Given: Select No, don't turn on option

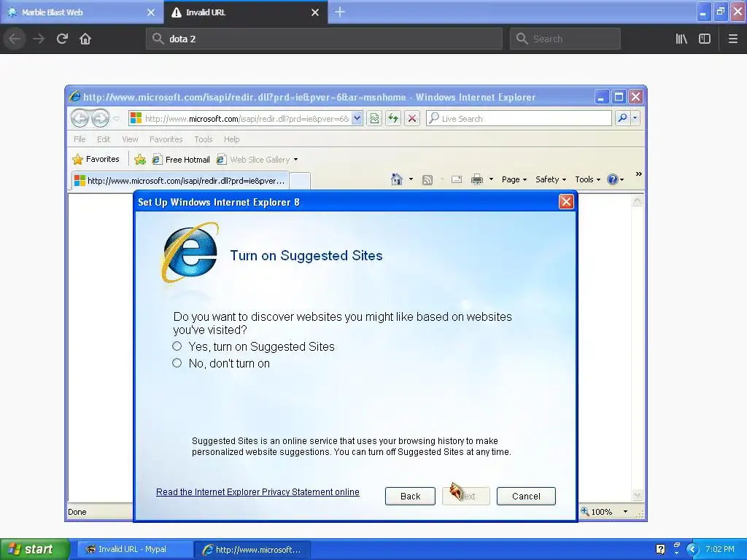Looking at the screenshot, I should 177,363.
